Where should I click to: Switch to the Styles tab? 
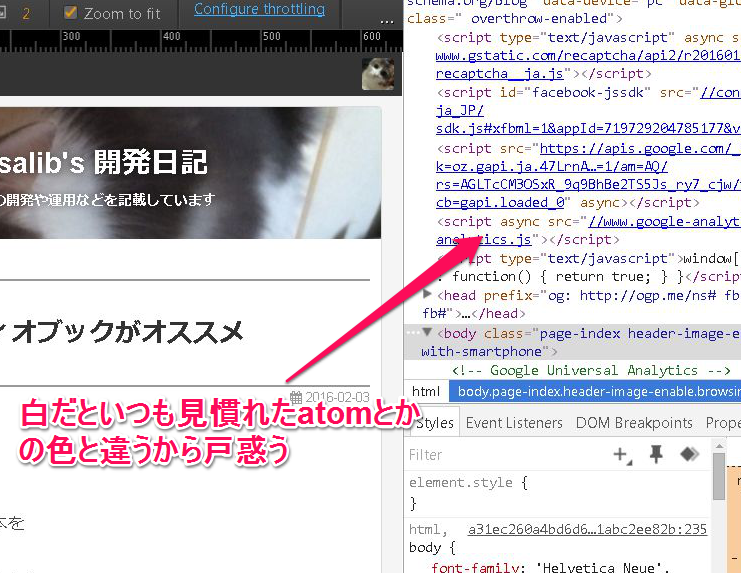pos(434,423)
